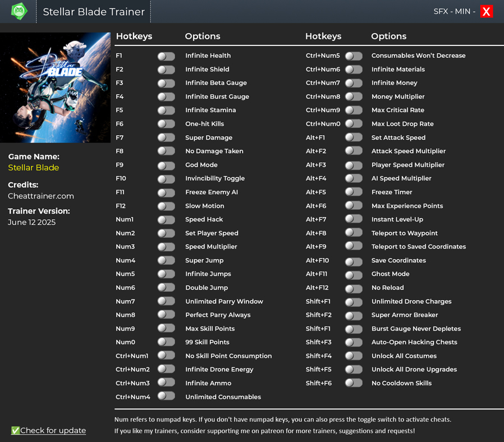This screenshot has height=442, width=504.
Task: Enable the Max Critical Rate toggle
Action: click(x=354, y=110)
